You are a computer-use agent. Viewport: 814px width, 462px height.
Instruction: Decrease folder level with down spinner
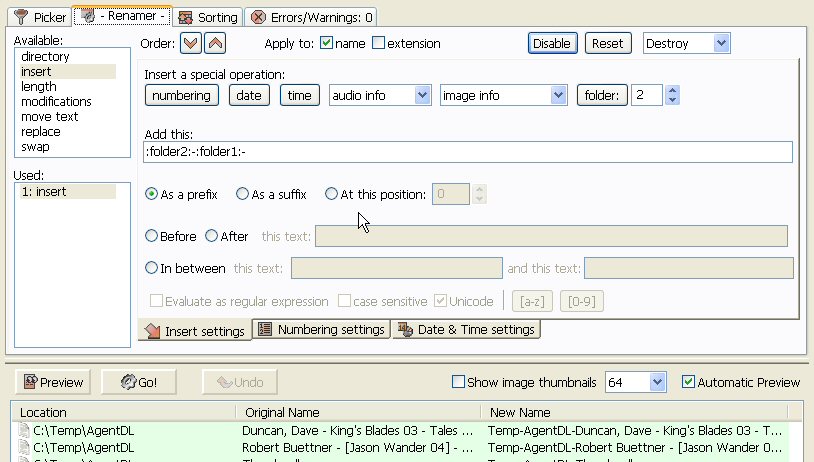[x=672, y=100]
